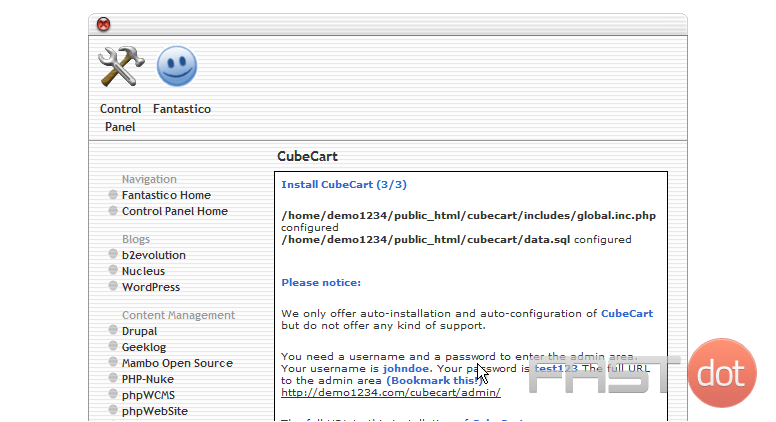This screenshot has height=422, width=776.
Task: Select Geeklog in the sidebar
Action: pos(144,347)
